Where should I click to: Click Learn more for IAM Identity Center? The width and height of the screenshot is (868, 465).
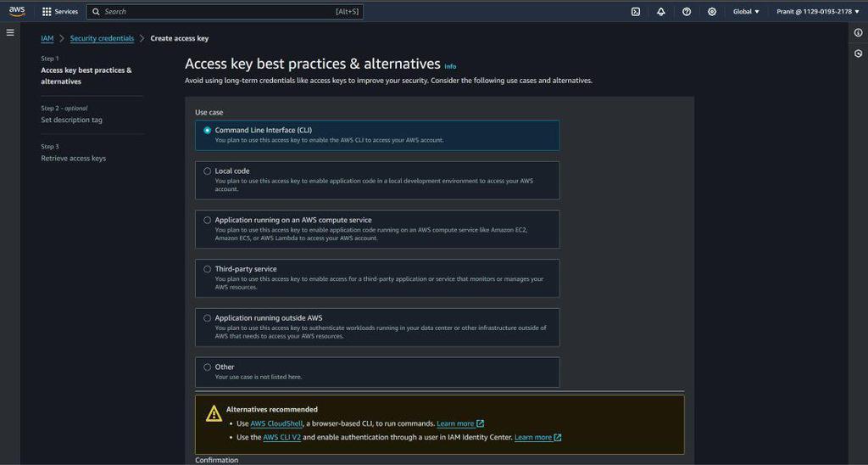coord(533,437)
